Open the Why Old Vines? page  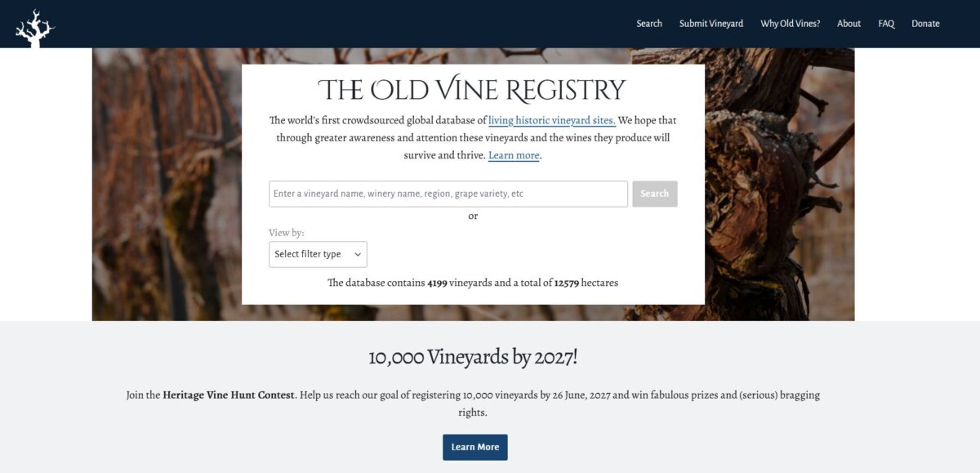point(791,24)
